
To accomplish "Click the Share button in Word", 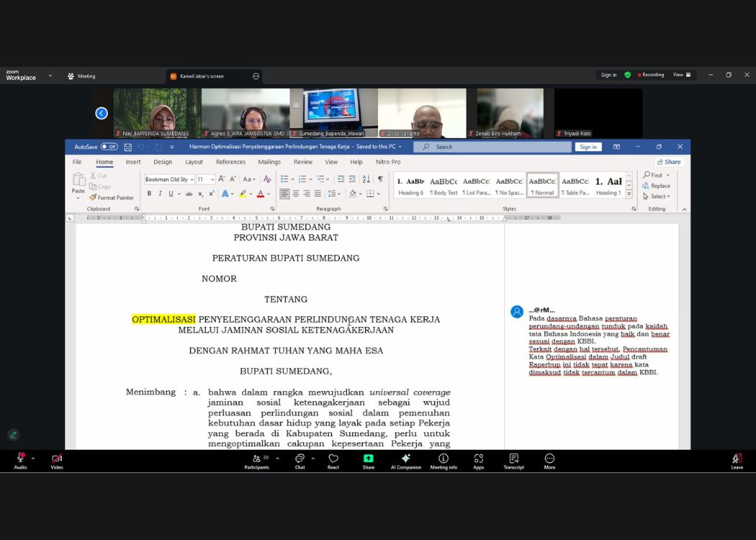I will tap(669, 162).
